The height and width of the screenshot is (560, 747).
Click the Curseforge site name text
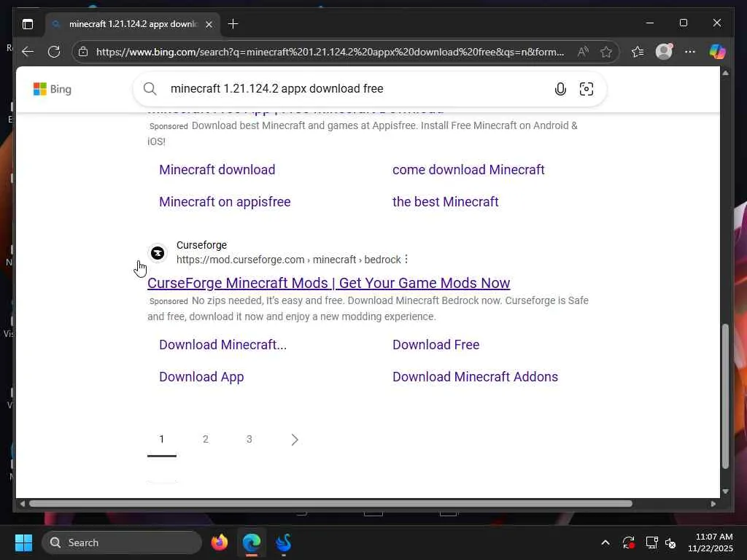click(x=201, y=245)
